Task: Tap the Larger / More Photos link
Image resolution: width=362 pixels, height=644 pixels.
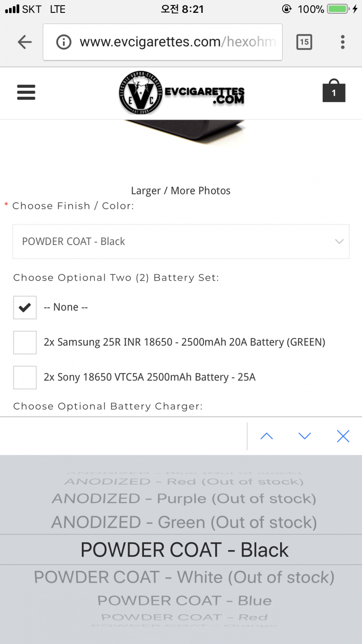Action: click(181, 191)
